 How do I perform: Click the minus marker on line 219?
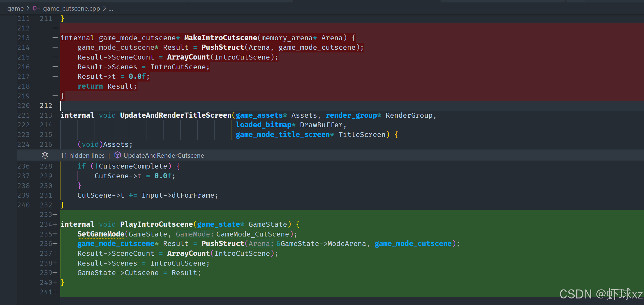[x=55, y=96]
